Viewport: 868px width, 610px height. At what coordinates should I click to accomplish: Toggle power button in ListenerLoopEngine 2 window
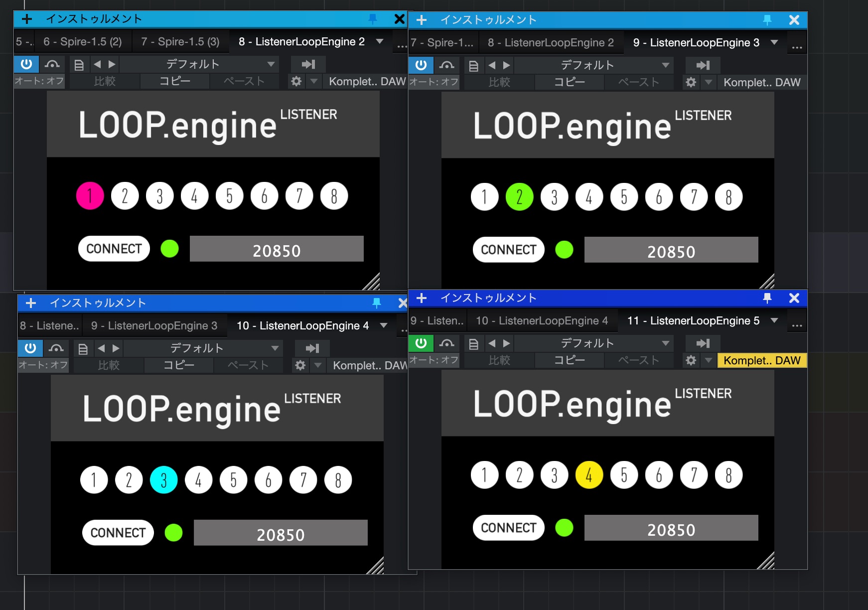click(26, 64)
